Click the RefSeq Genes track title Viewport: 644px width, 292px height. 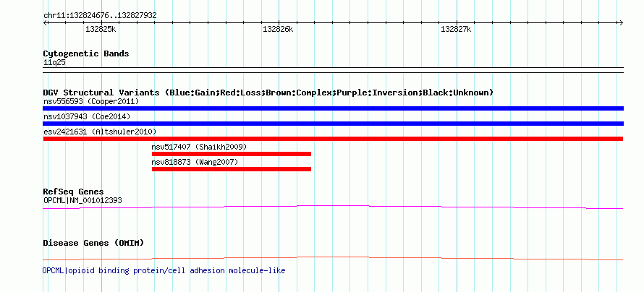click(x=73, y=192)
